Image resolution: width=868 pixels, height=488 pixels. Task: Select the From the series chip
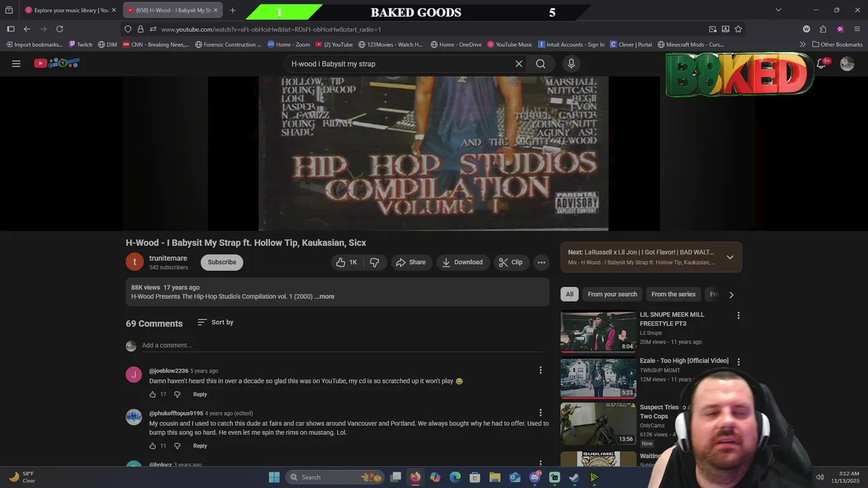click(673, 294)
